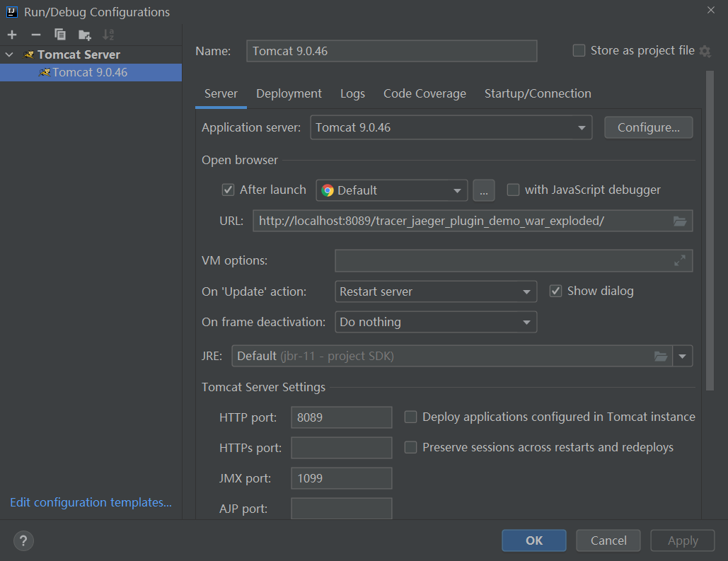This screenshot has width=728, height=561.
Task: Click the vertical scrollbar of settings panel
Action: point(710,231)
